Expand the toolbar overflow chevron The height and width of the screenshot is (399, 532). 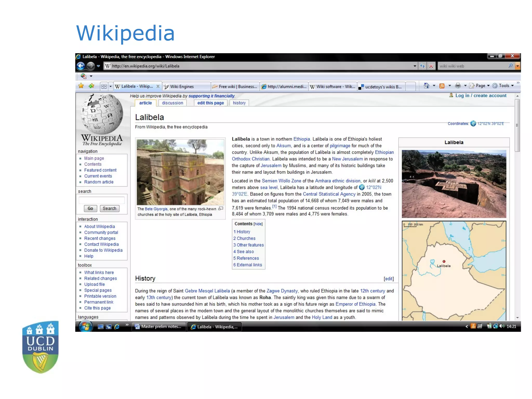point(518,83)
